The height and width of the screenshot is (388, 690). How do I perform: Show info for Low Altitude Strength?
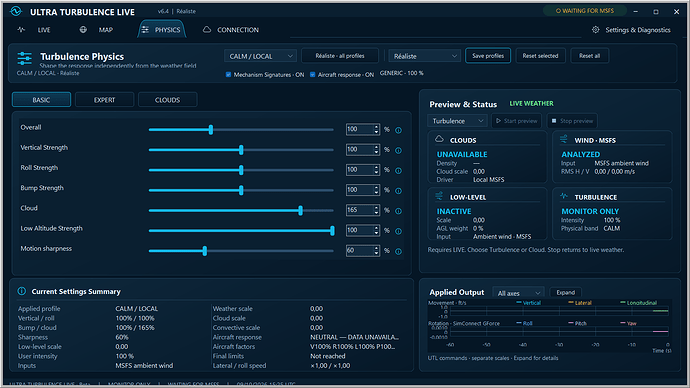click(x=398, y=231)
